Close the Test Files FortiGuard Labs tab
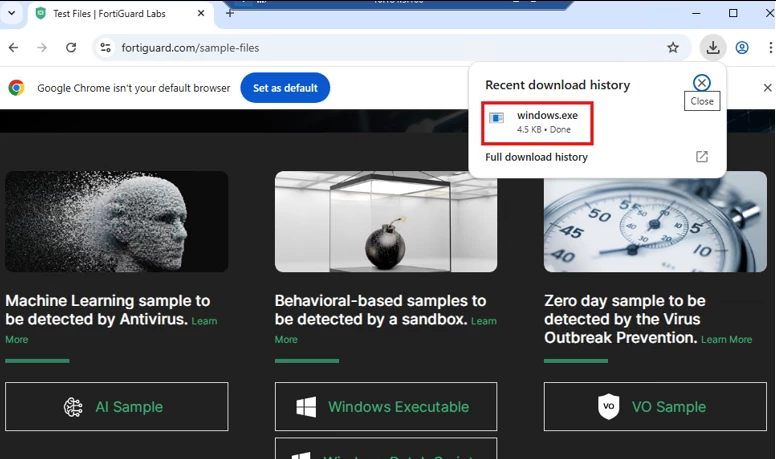The height and width of the screenshot is (459, 776). (201, 13)
